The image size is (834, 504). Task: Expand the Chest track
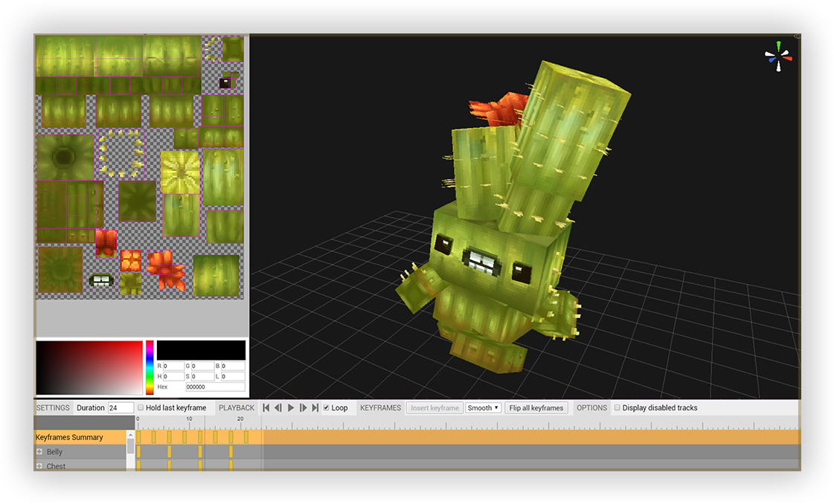pyautogui.click(x=39, y=466)
